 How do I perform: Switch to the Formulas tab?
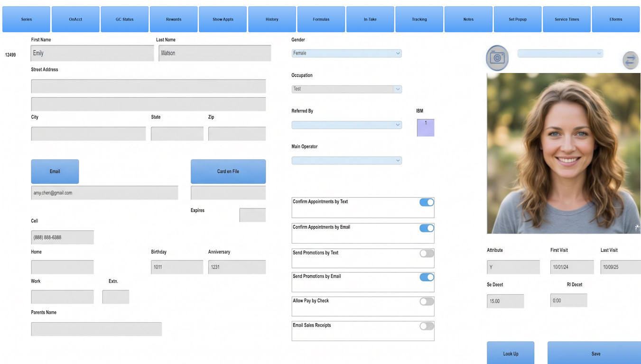click(x=321, y=19)
